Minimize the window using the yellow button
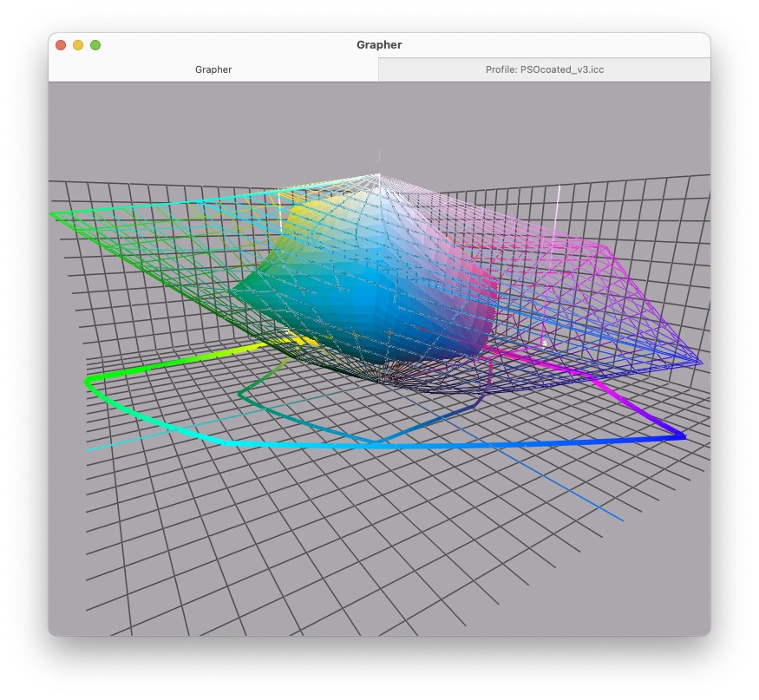 click(x=78, y=45)
